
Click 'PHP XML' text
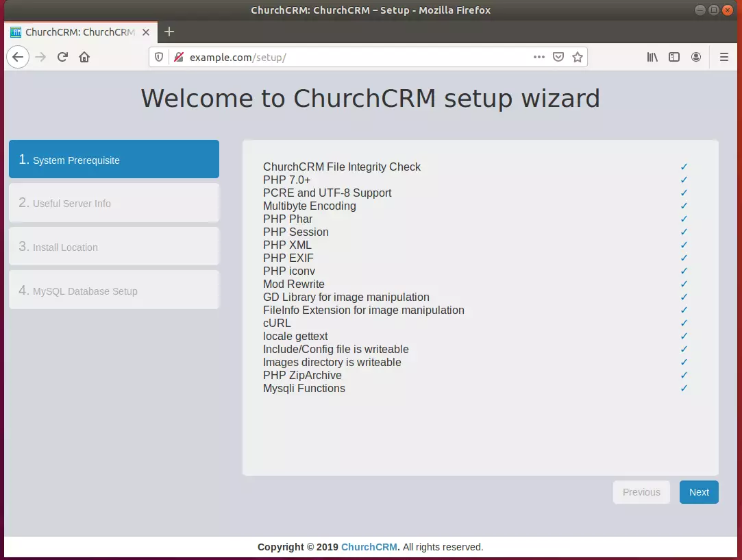pyautogui.click(x=287, y=245)
